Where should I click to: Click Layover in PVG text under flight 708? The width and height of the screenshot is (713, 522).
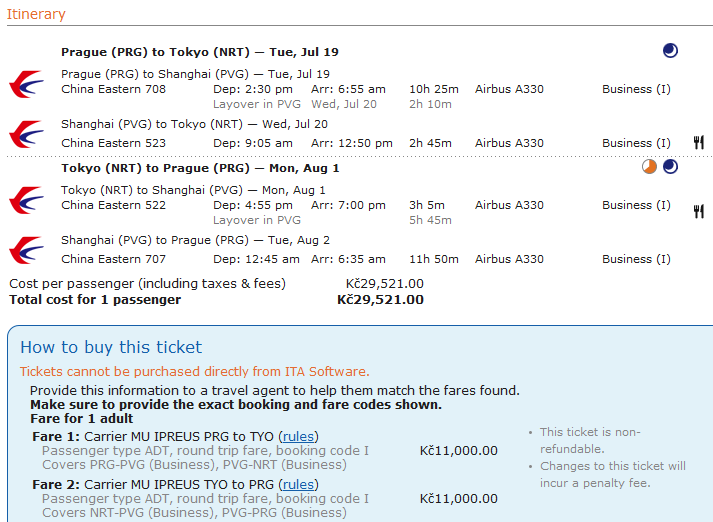(257, 104)
